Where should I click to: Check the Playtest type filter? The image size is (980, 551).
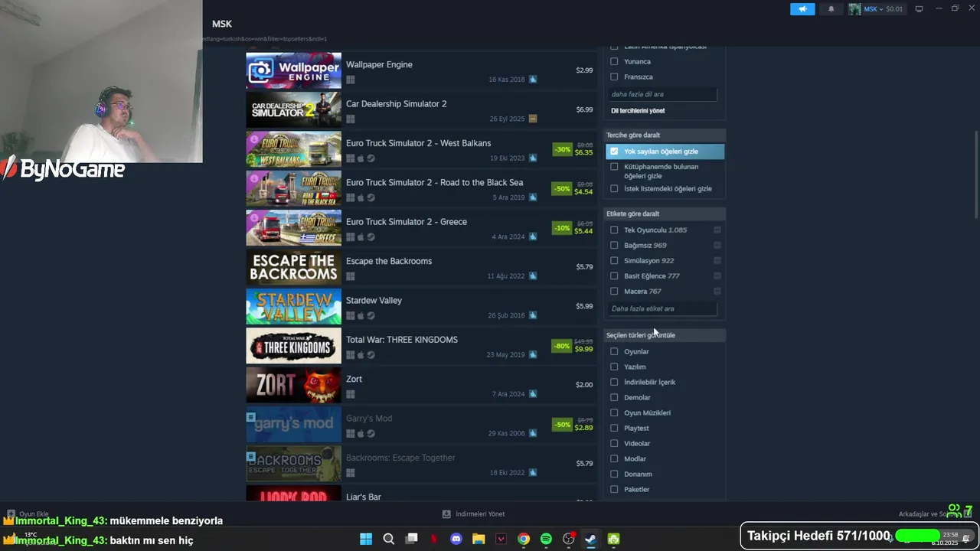(614, 428)
